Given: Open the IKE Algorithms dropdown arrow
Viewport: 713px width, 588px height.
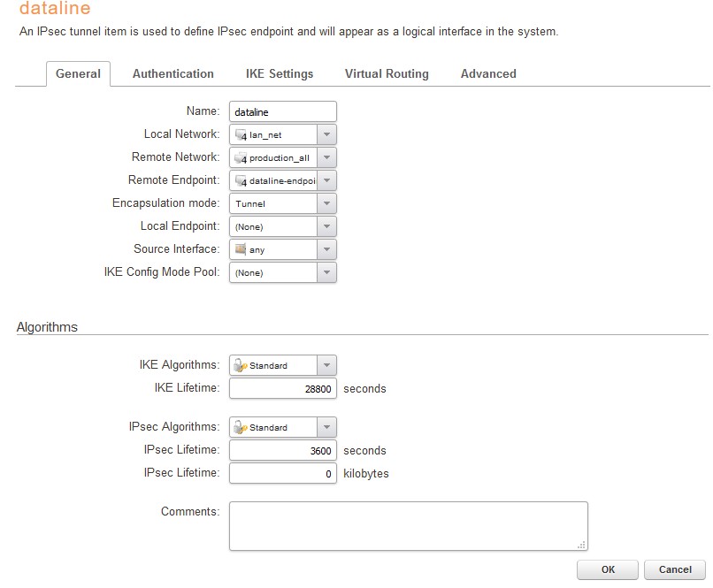Looking at the screenshot, I should click(x=326, y=365).
